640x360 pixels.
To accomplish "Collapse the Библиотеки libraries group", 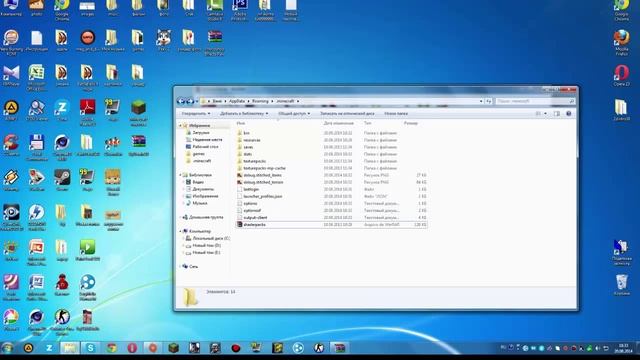I will coord(180,175).
